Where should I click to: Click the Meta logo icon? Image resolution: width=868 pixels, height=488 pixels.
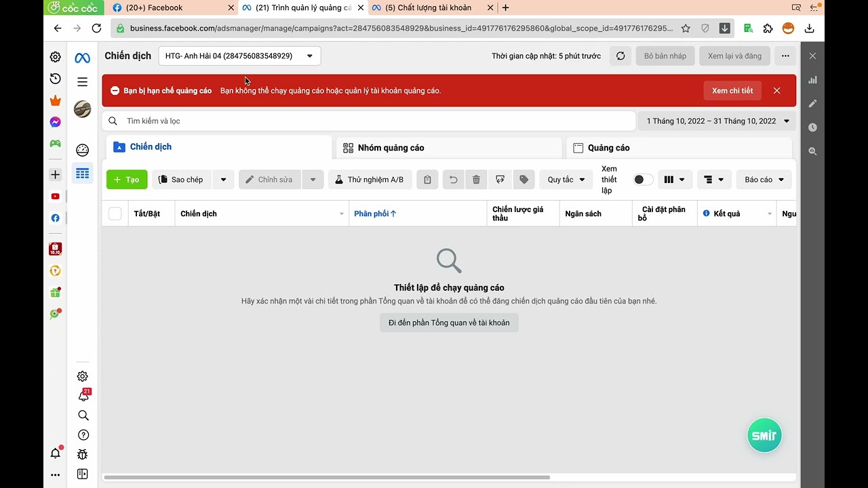tap(82, 58)
